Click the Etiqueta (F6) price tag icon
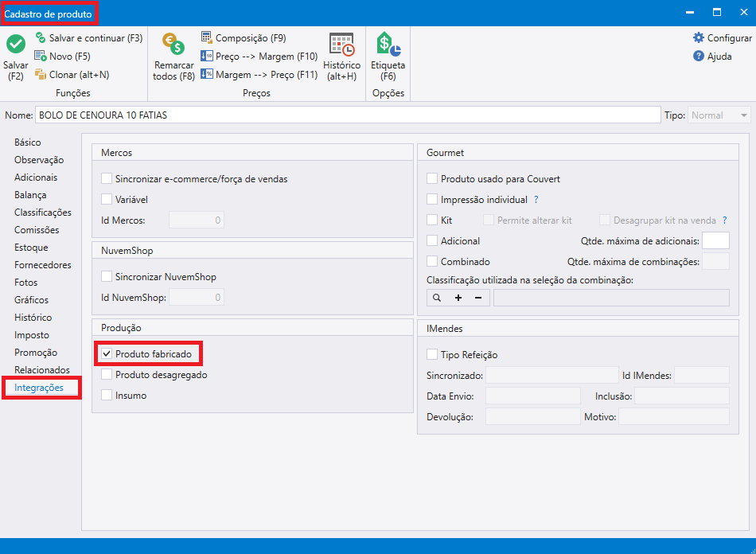756x554 pixels. point(388,45)
